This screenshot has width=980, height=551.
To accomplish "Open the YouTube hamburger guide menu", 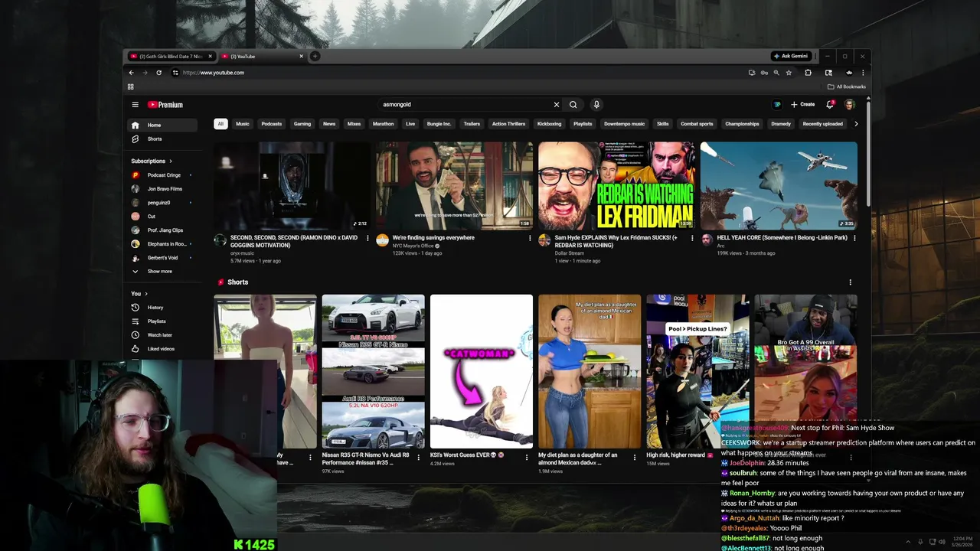I will point(135,105).
